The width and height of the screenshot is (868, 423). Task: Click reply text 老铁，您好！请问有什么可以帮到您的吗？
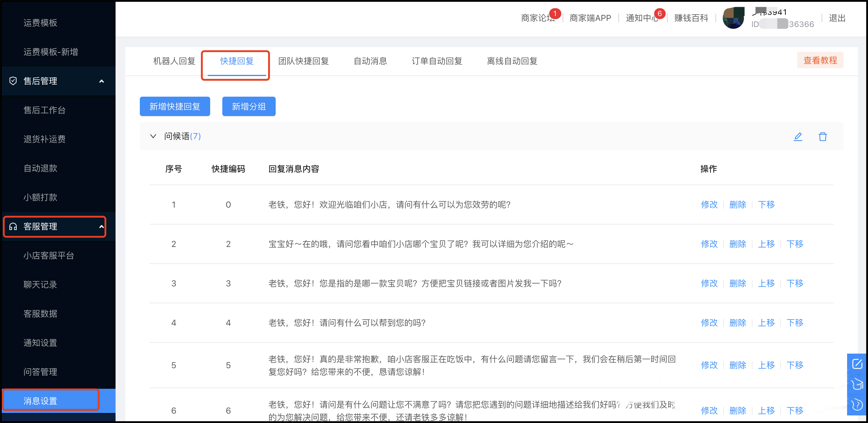coord(347,323)
